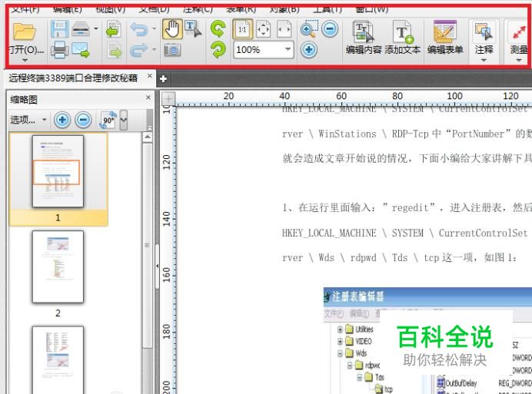Click the Open folder icon
Viewport: 532px width, 394px height.
[x=25, y=31]
